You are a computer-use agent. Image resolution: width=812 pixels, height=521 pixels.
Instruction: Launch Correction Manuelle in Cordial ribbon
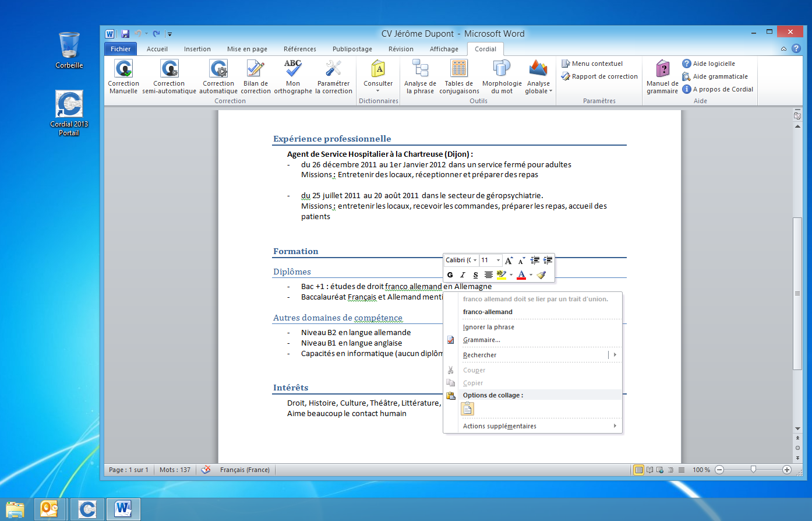[x=123, y=76]
